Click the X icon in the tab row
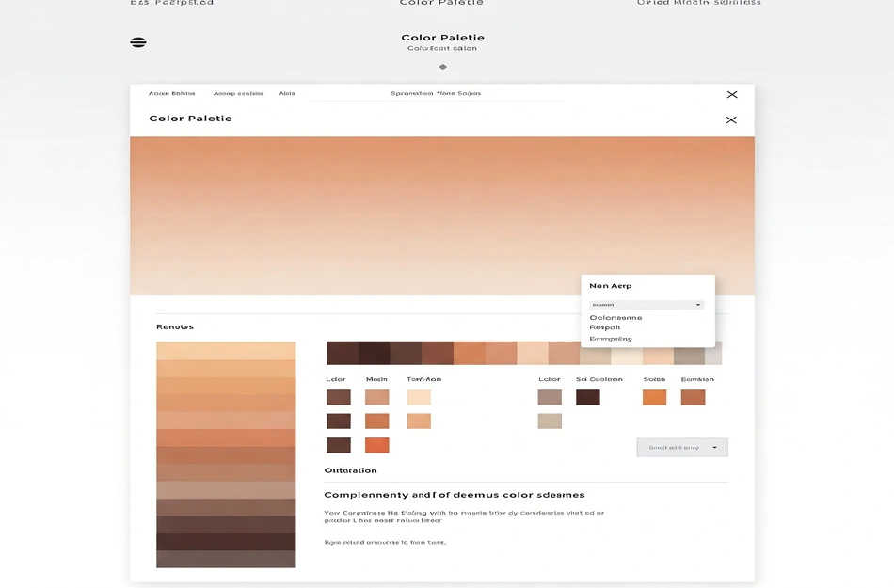The width and height of the screenshot is (894, 588). click(x=732, y=95)
